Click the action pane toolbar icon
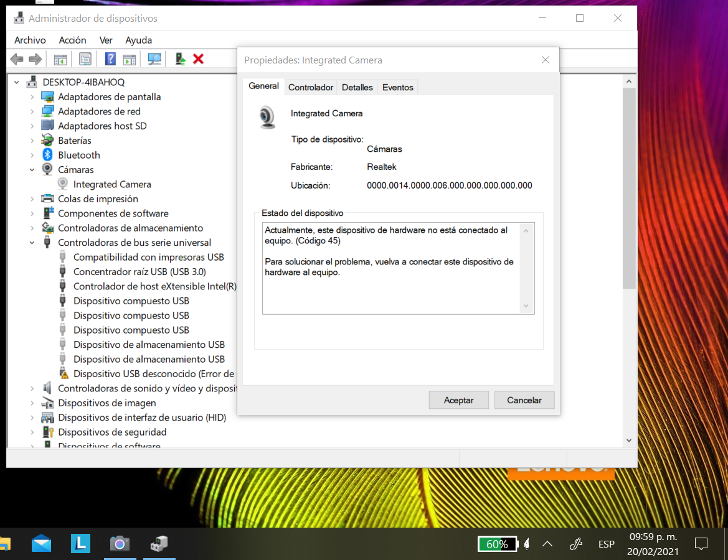The width and height of the screenshot is (728, 560). [x=129, y=59]
